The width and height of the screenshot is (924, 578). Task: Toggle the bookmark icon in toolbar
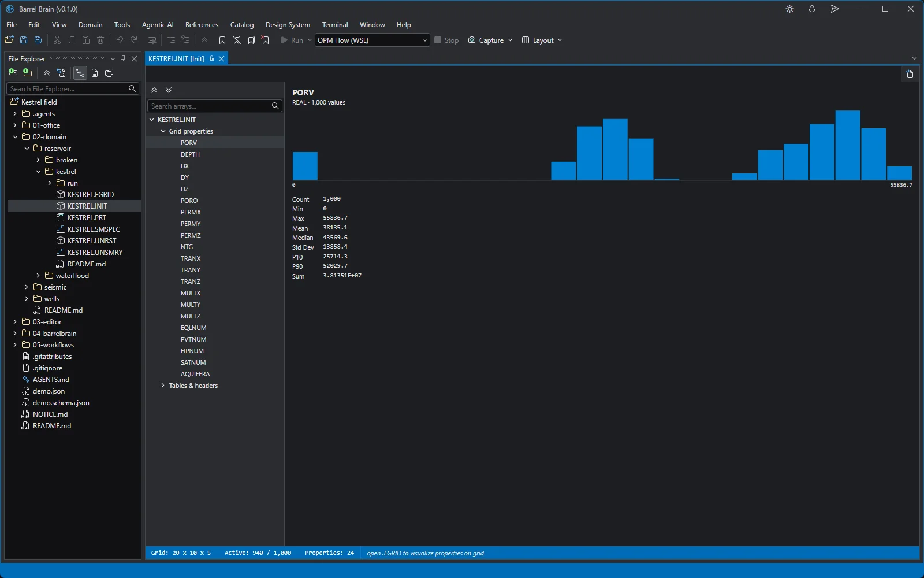(x=222, y=40)
